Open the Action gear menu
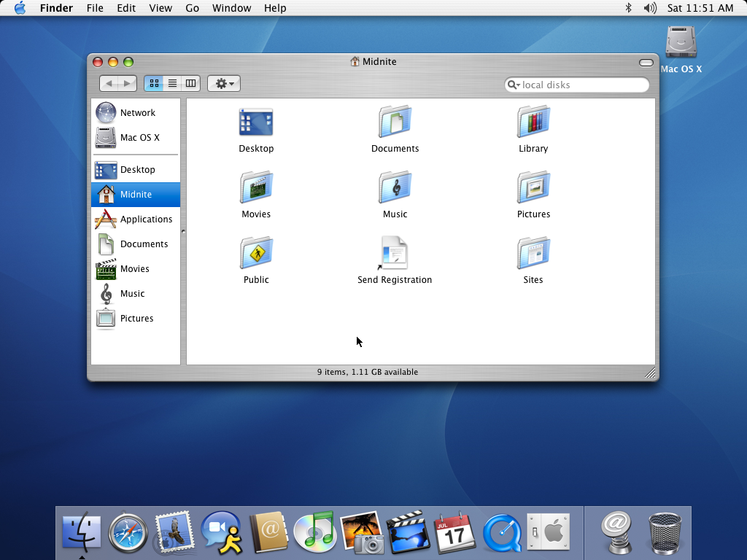Image resolution: width=747 pixels, height=560 pixels. [223, 83]
